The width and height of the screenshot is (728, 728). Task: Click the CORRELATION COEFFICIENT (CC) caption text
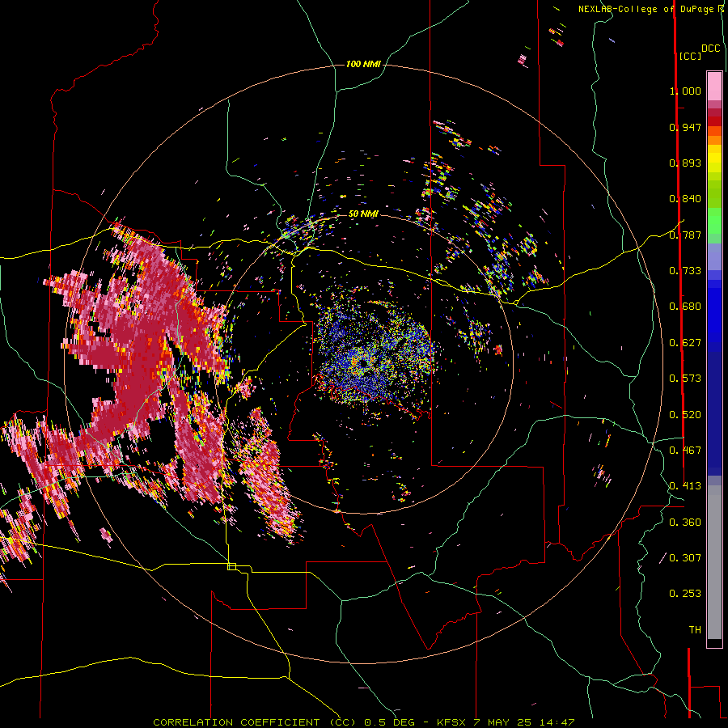(255, 722)
